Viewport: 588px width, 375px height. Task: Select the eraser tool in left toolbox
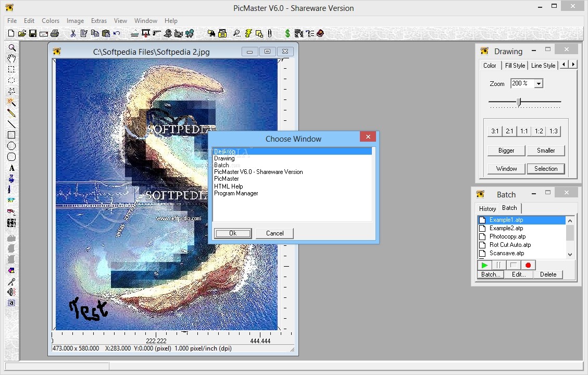click(11, 211)
